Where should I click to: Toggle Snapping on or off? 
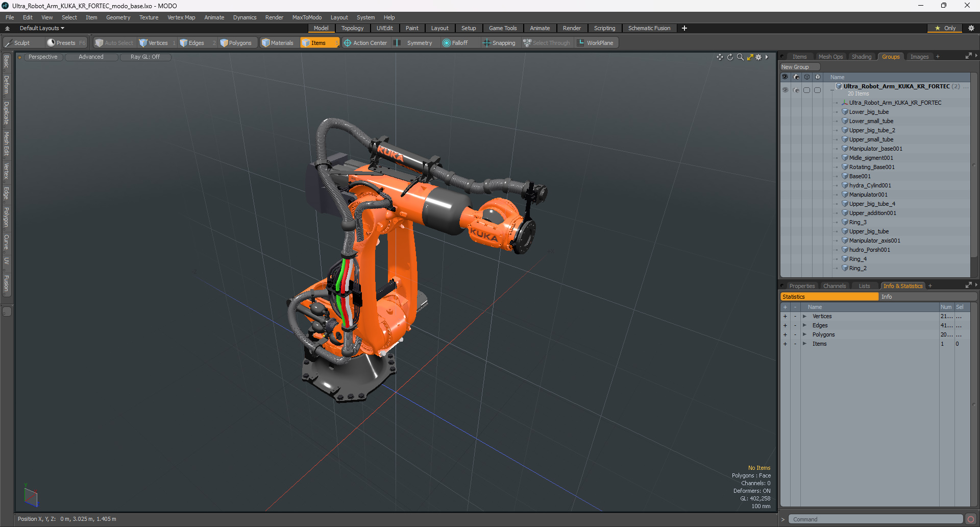tap(499, 43)
